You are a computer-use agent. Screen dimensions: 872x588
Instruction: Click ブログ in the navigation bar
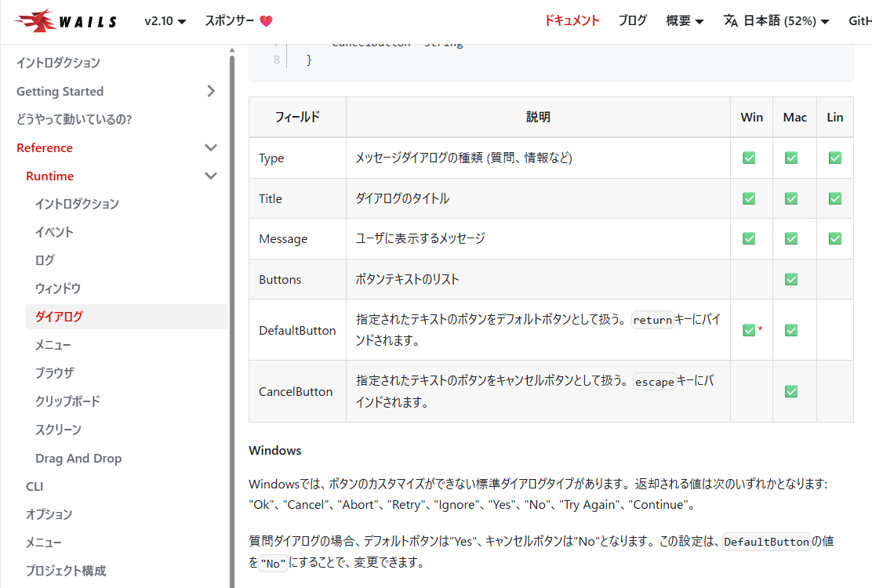632,20
